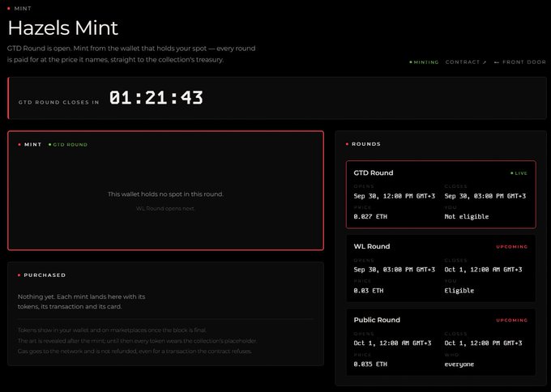Select the GTD Round card title
The width and height of the screenshot is (551, 392).
click(374, 173)
